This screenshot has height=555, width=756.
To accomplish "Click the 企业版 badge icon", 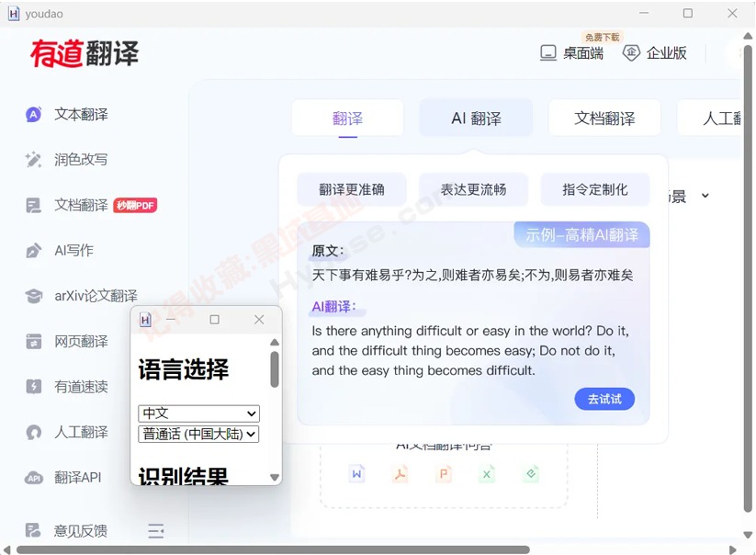I will coord(631,52).
